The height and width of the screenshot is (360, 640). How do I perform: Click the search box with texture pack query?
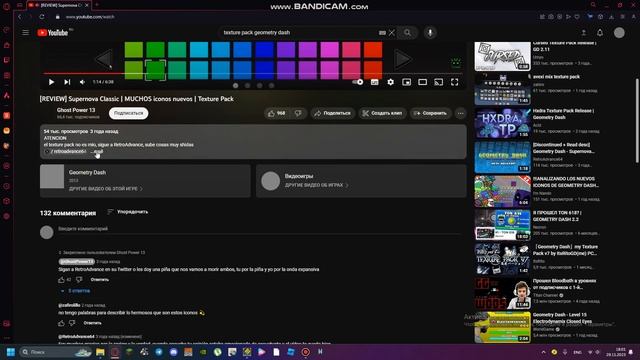pyautogui.click(x=300, y=32)
